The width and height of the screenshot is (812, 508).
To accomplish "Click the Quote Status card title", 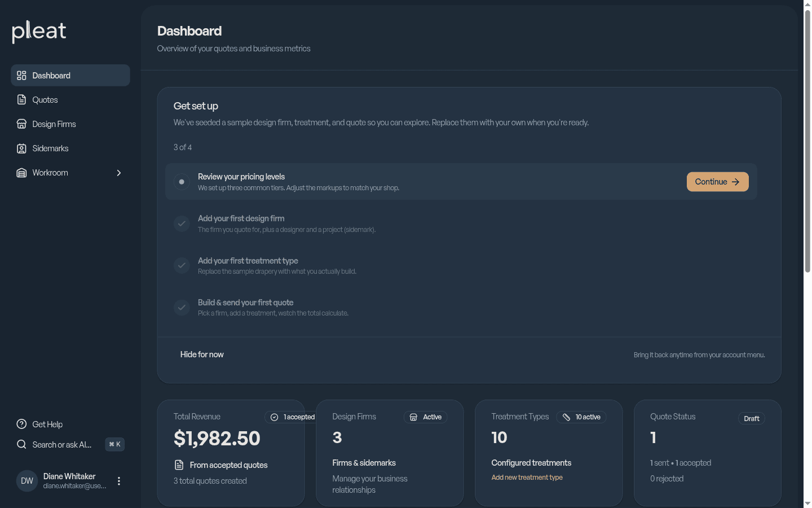I will click(673, 417).
